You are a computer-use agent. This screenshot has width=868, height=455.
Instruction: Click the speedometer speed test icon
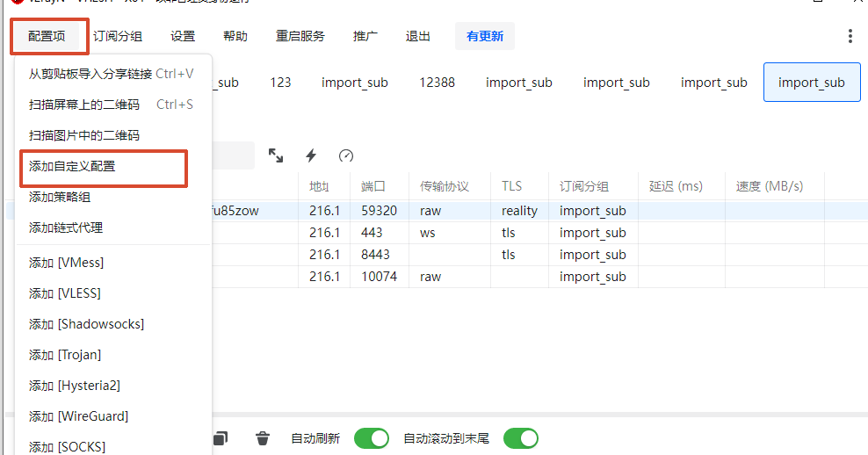pos(346,155)
